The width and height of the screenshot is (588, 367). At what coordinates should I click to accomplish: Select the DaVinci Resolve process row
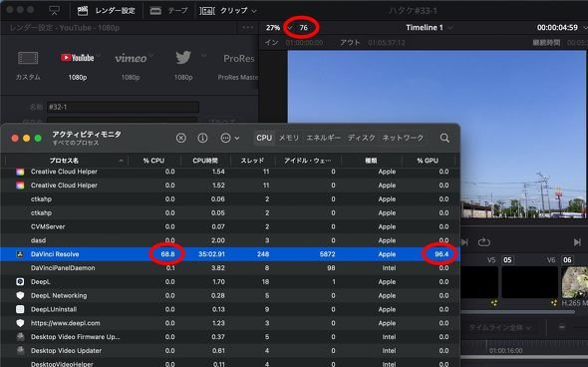click(230, 254)
